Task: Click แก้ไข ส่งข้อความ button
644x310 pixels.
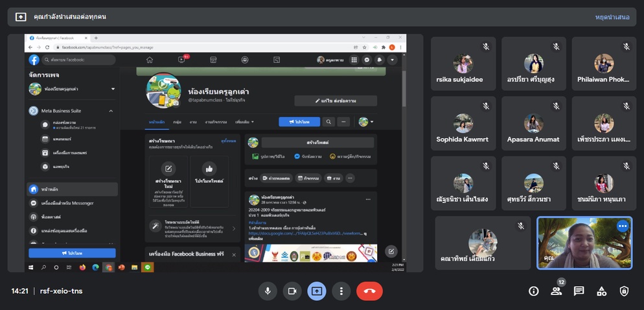Action: pyautogui.click(x=336, y=101)
